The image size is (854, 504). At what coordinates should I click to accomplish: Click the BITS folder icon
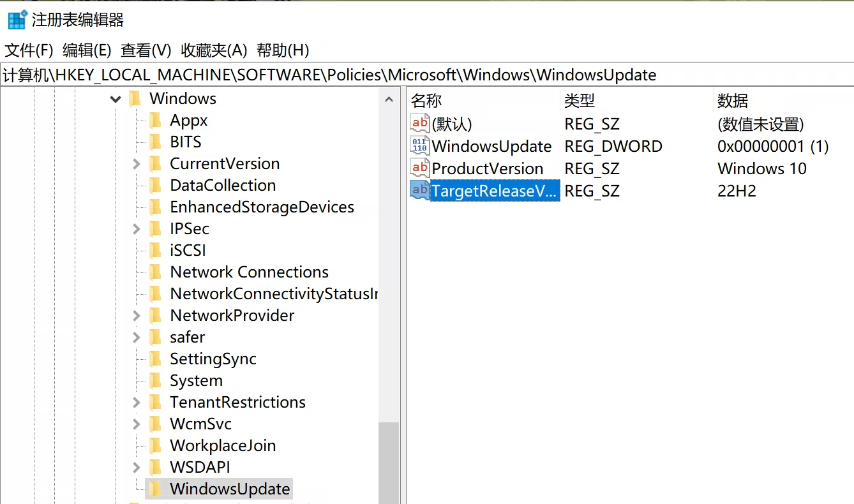(155, 142)
